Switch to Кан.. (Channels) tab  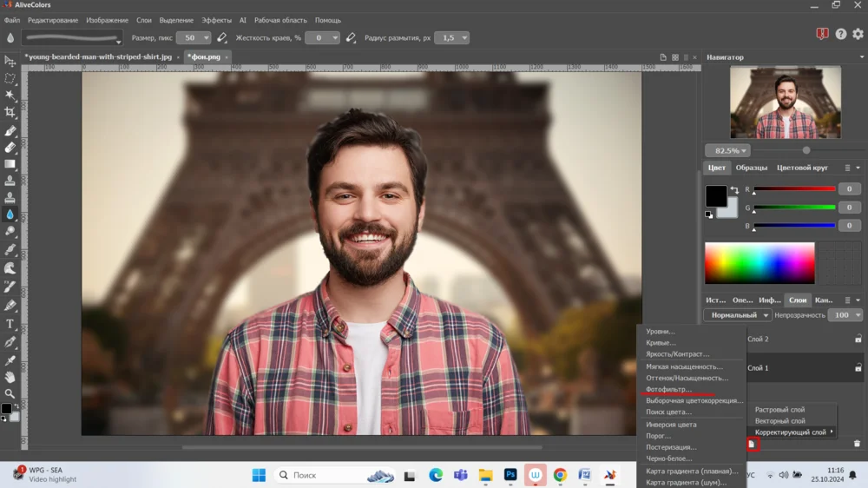point(824,300)
